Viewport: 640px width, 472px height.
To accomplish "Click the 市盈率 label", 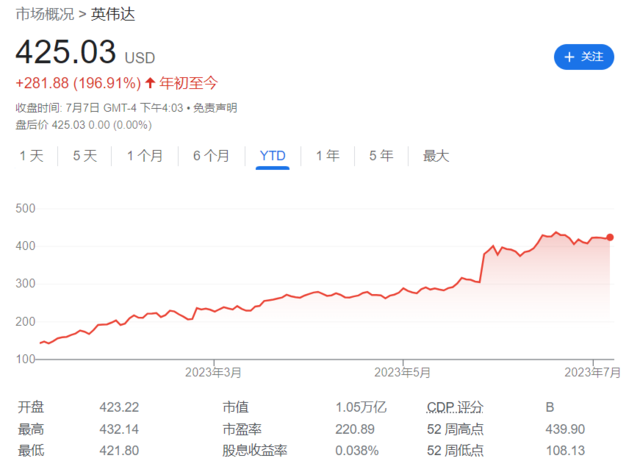I will [x=242, y=429].
